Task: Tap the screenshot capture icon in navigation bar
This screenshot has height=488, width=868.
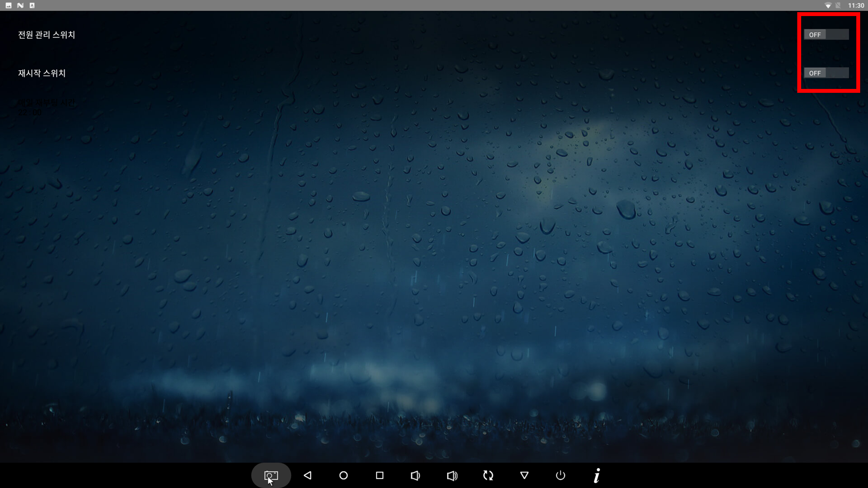Action: pyautogui.click(x=271, y=475)
